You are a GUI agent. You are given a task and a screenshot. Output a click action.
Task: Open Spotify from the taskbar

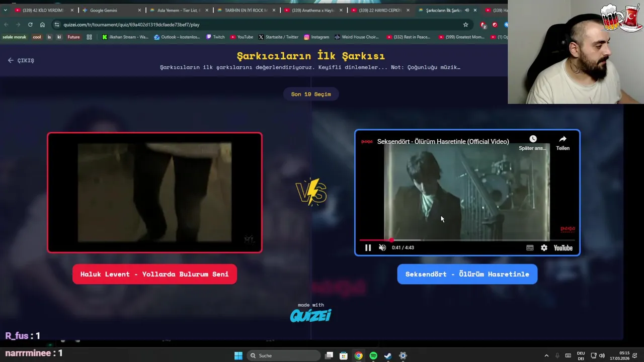coord(373,355)
